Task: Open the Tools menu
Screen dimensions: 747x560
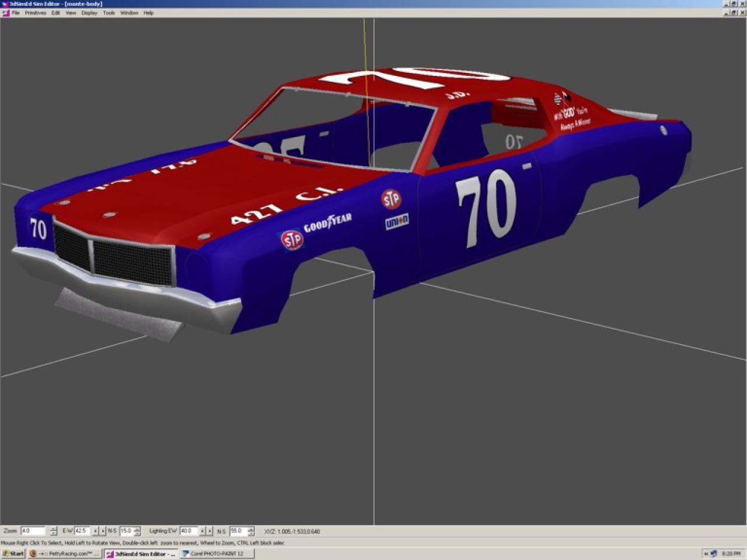Action: (x=109, y=13)
